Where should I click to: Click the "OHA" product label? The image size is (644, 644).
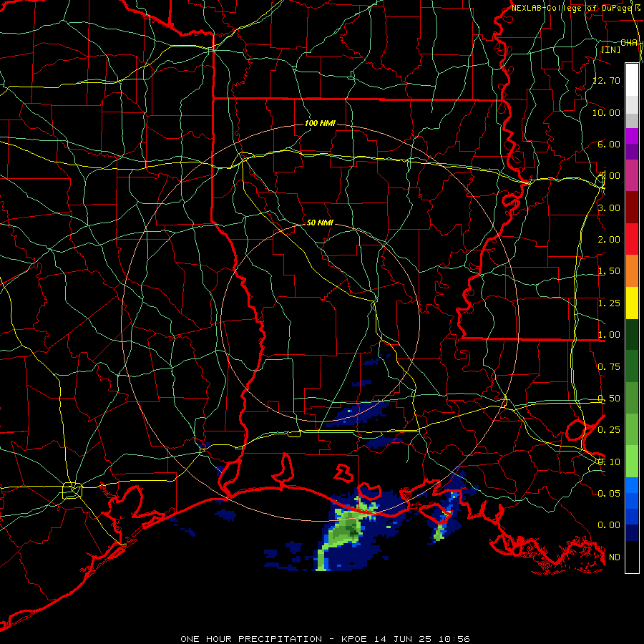pyautogui.click(x=629, y=43)
